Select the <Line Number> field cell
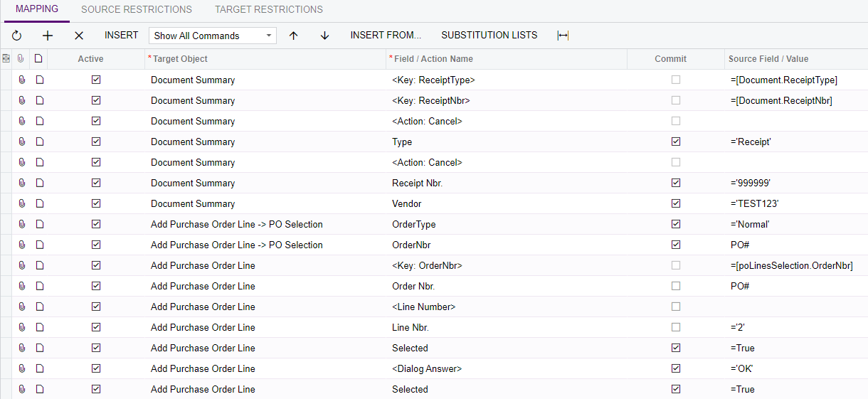The height and width of the screenshot is (399, 868). 507,307
